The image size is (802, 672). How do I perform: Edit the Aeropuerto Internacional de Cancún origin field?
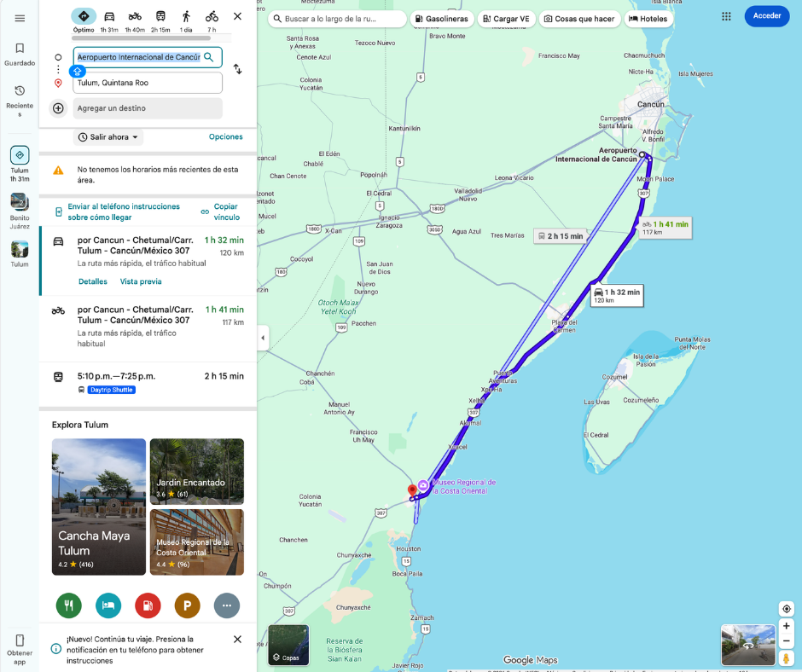pos(139,57)
